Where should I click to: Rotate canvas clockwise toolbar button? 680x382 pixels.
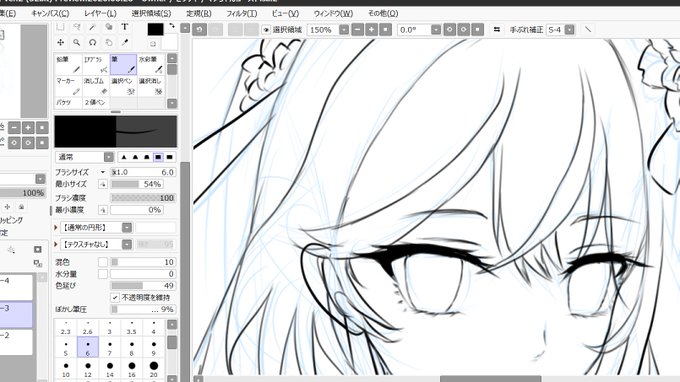point(463,29)
